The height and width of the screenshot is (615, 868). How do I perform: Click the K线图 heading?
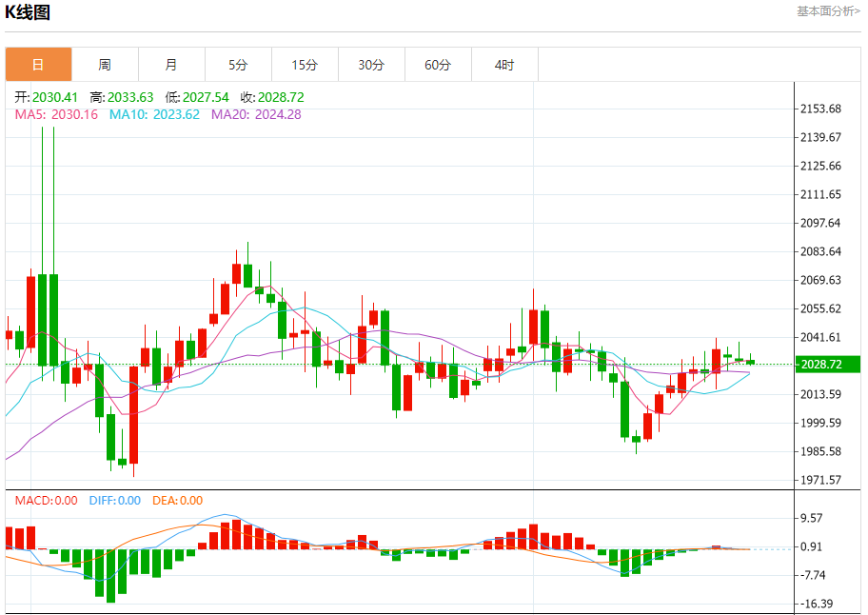point(28,11)
